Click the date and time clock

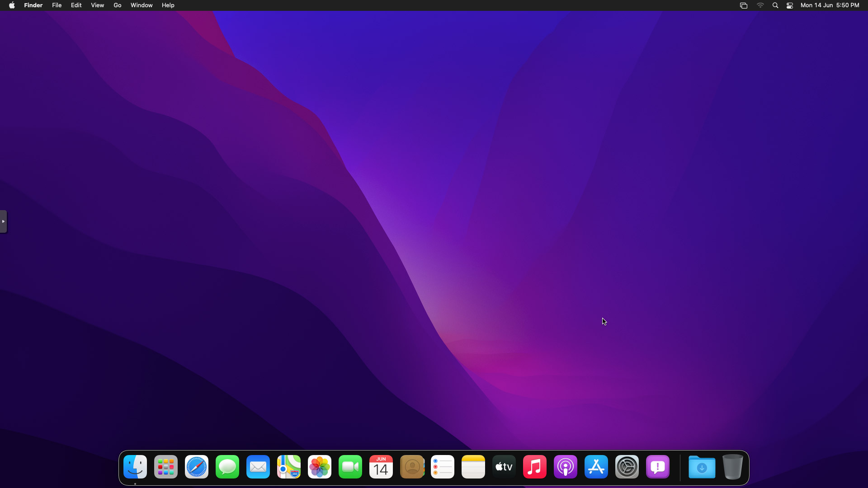(x=830, y=5)
